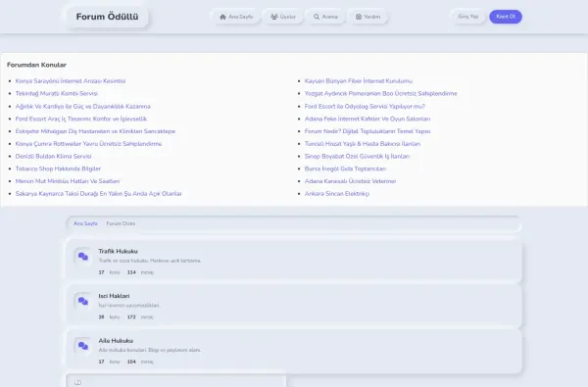Click the Arama text in the top navigation
The height and width of the screenshot is (387, 588).
(x=330, y=17)
